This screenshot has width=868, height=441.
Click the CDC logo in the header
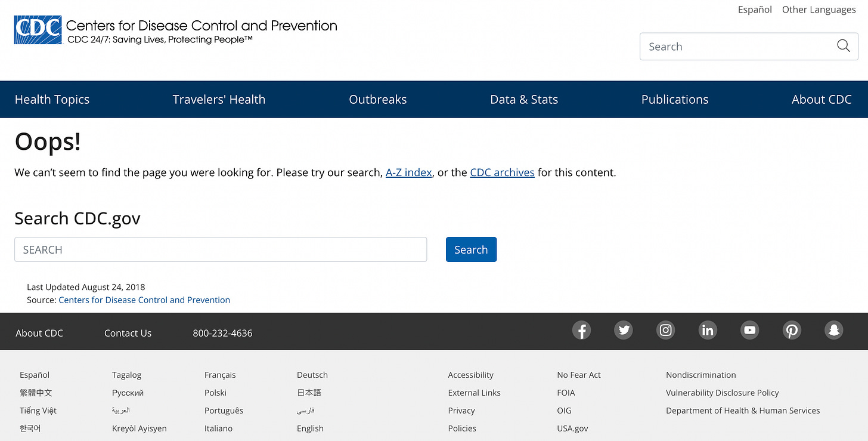(x=38, y=30)
